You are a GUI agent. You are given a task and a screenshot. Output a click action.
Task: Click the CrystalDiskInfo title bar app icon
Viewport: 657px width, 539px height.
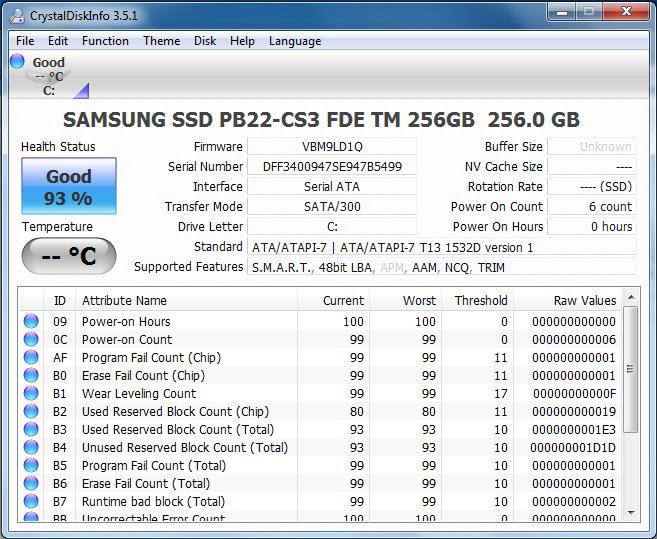point(18,16)
